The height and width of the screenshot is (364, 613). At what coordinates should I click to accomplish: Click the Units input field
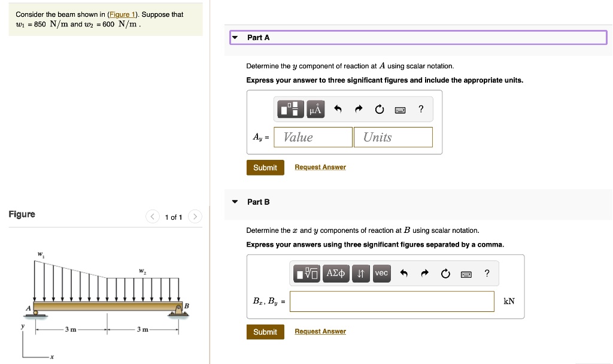393,137
